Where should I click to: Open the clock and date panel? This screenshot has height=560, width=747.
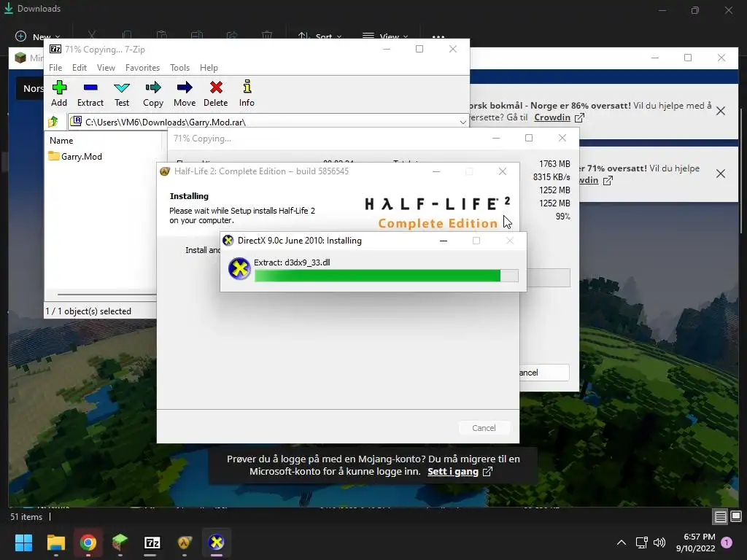click(695, 542)
